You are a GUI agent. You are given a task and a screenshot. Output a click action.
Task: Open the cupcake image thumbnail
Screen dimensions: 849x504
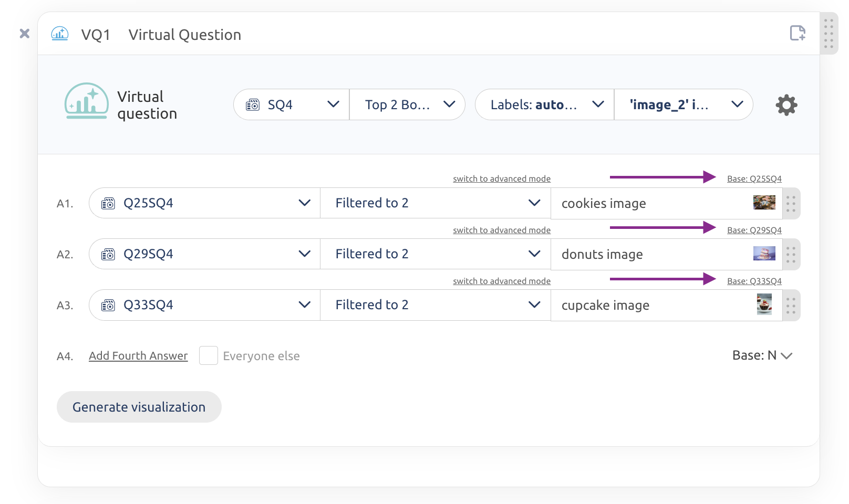[764, 304]
